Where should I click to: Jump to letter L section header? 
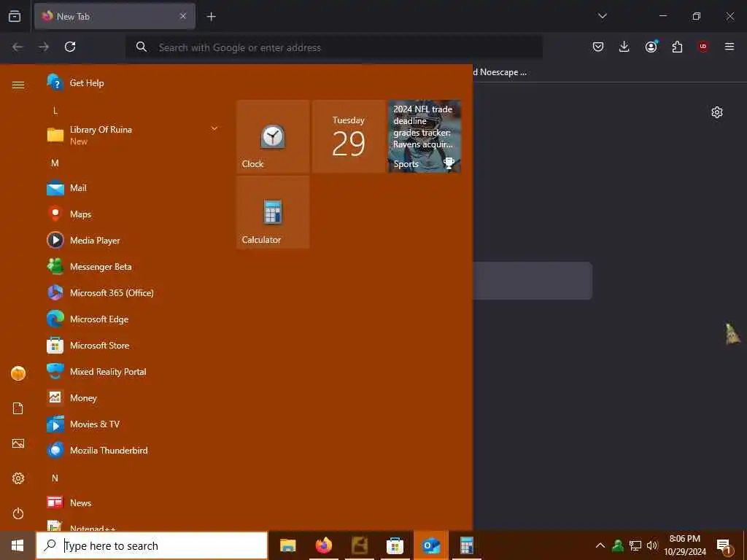click(x=55, y=111)
